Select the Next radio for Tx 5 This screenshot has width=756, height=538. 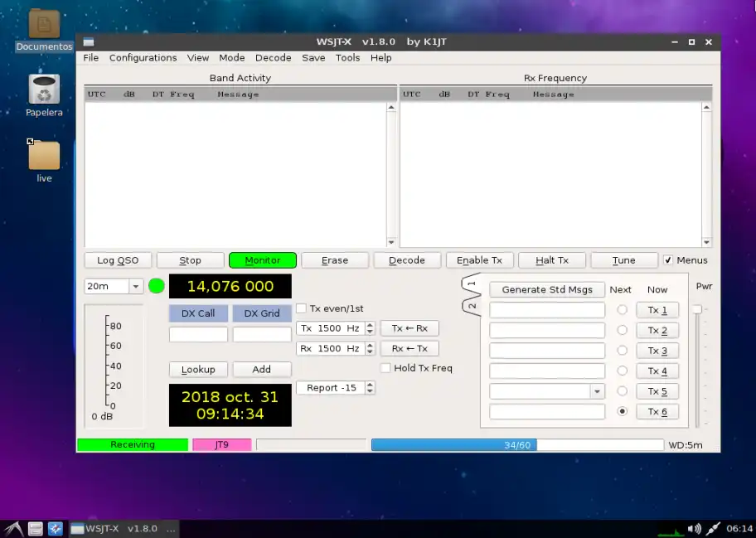[x=622, y=391]
